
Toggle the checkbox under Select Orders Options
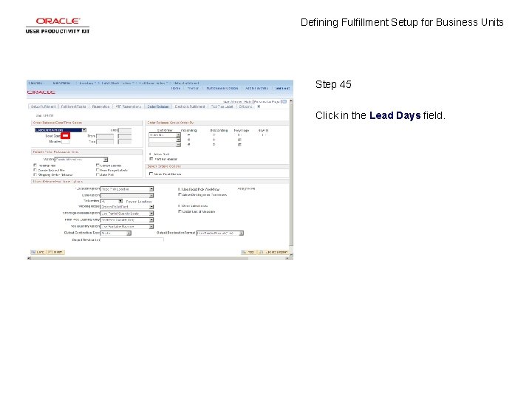(x=151, y=174)
